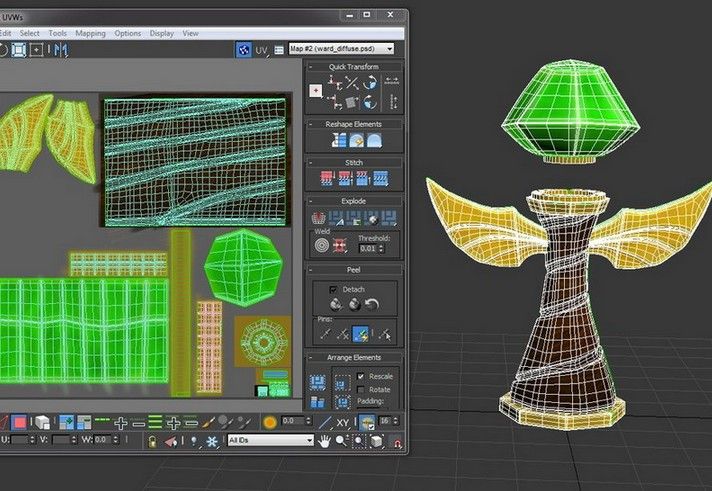Image resolution: width=712 pixels, height=491 pixels.
Task: Click the snowflake freeze icon
Action: pyautogui.click(x=211, y=440)
